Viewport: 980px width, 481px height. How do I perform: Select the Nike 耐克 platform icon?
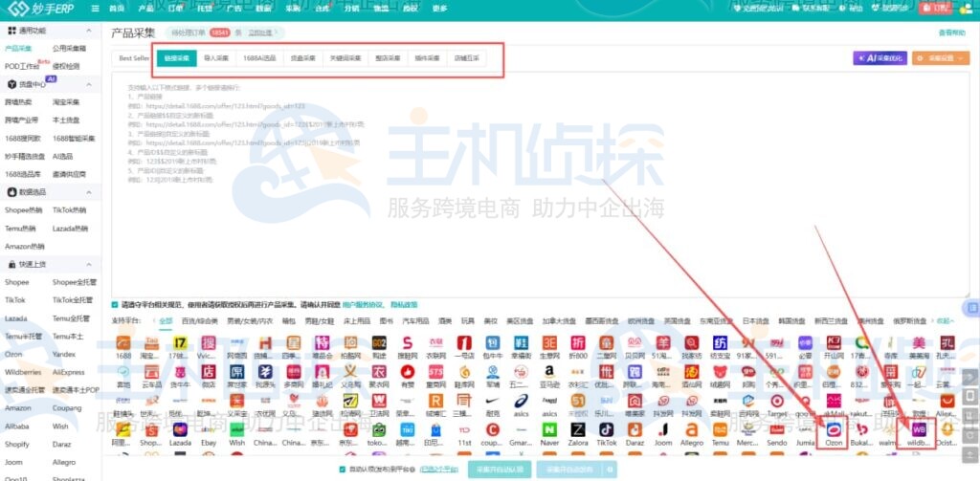[493, 401]
